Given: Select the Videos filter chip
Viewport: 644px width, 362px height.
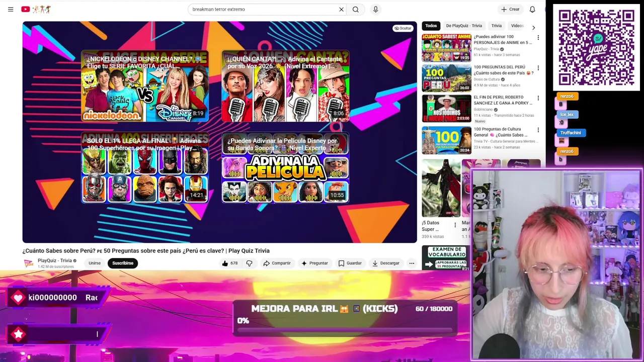Looking at the screenshot, I should pyautogui.click(x=517, y=26).
